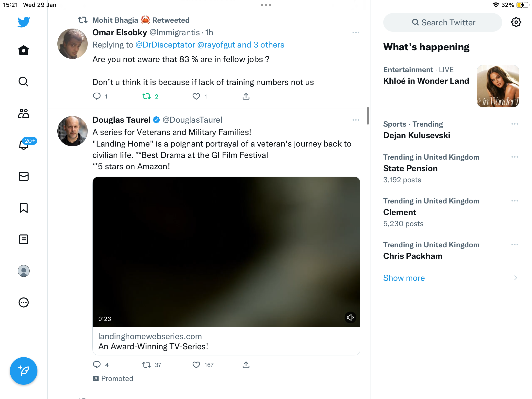
Task: Open more options on Douglas Taurel's tweet
Action: point(356,120)
